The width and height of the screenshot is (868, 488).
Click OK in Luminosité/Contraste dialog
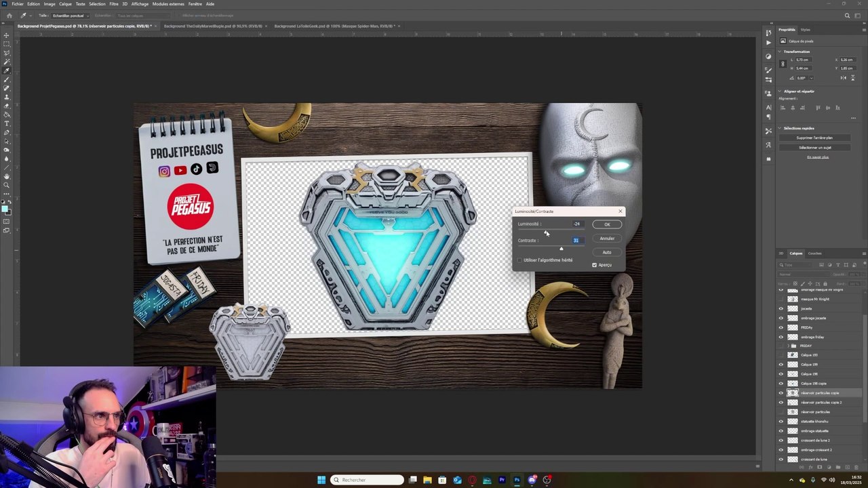(607, 224)
